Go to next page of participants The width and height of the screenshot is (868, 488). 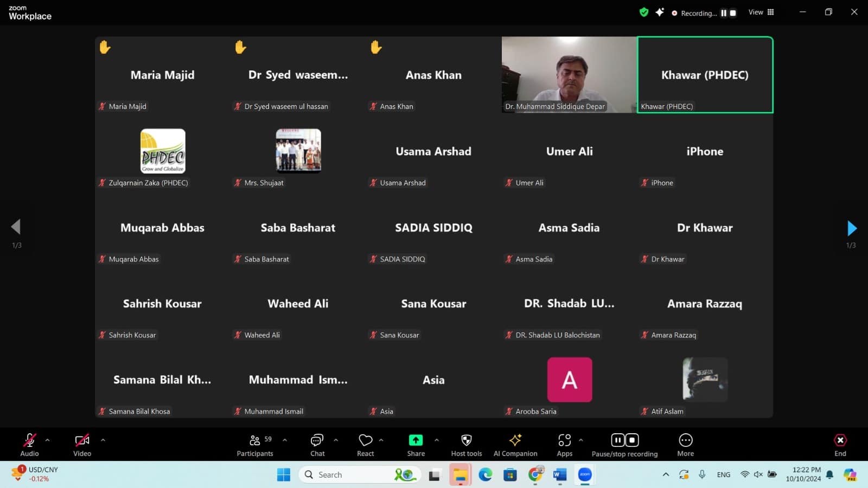pos(851,228)
